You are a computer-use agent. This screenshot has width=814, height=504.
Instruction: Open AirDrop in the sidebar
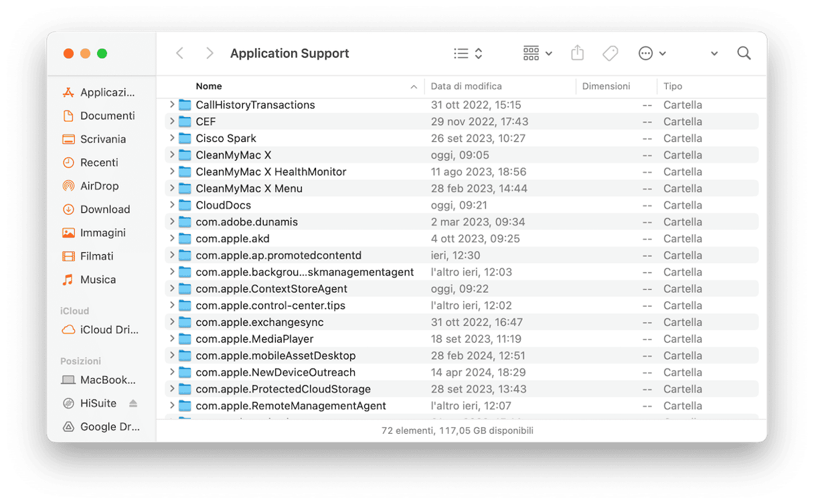tap(98, 186)
